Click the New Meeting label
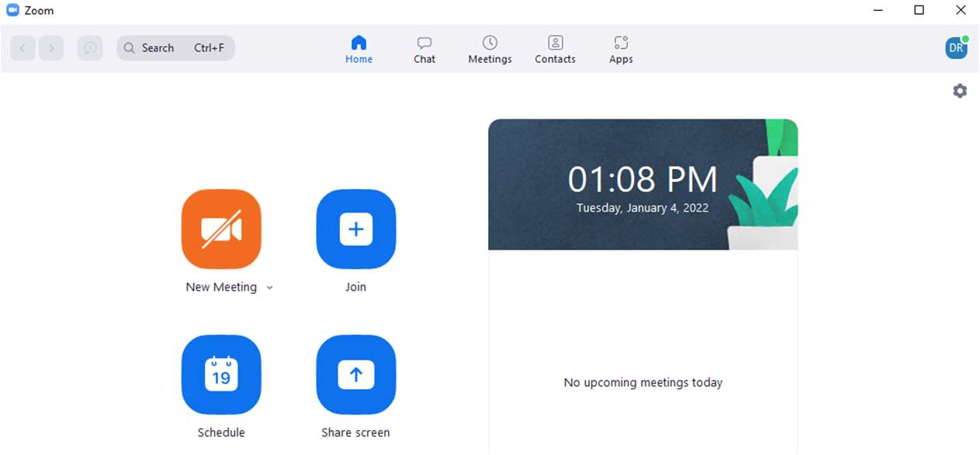Viewport: 980px width, 455px height. (x=221, y=287)
